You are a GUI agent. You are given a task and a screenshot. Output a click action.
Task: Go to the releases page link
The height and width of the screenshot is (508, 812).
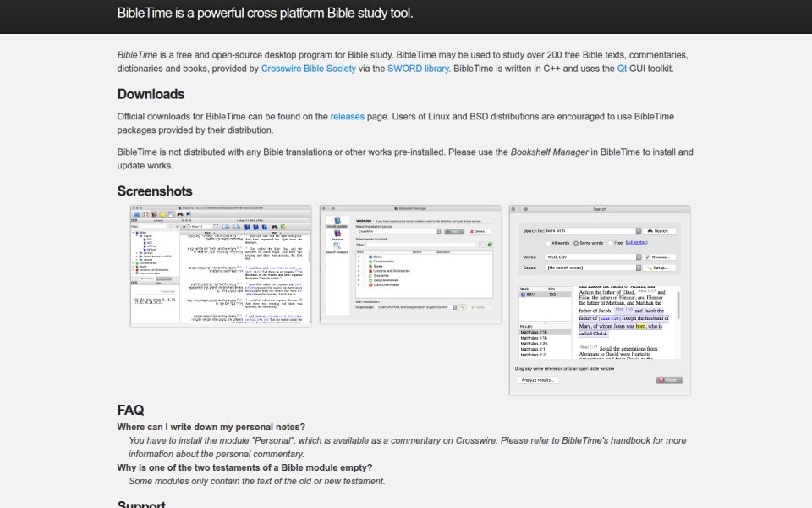pyautogui.click(x=347, y=117)
